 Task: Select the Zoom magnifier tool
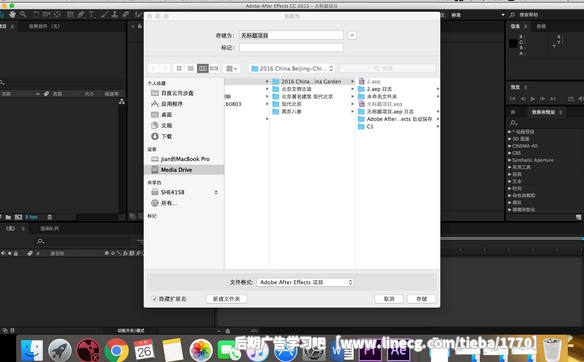point(23,15)
